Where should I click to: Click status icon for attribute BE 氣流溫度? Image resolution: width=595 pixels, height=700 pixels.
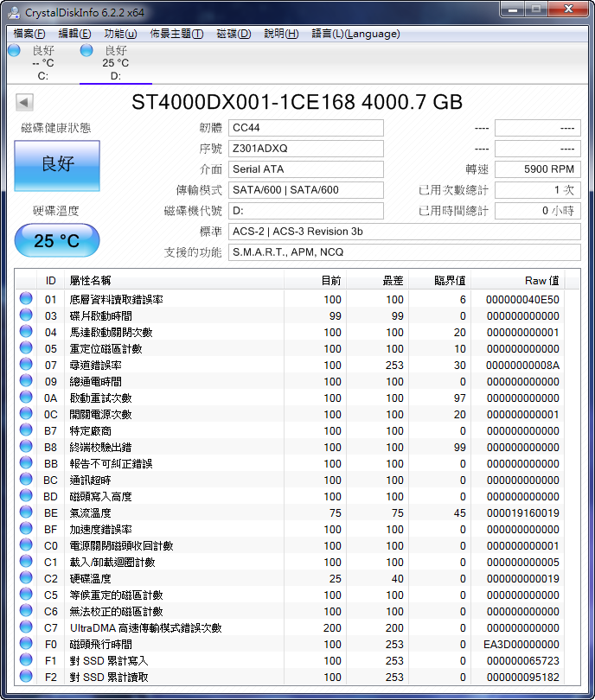point(26,512)
